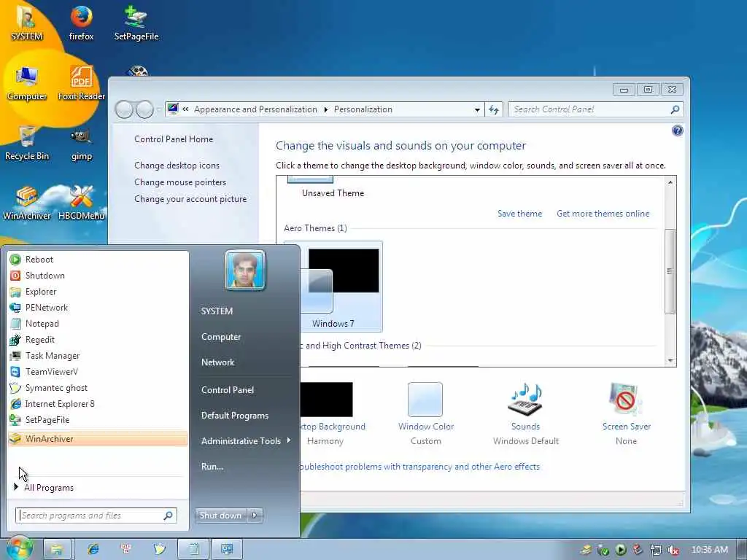Click the muted volume tray icon
Image resolution: width=747 pixels, height=560 pixels.
point(673,550)
